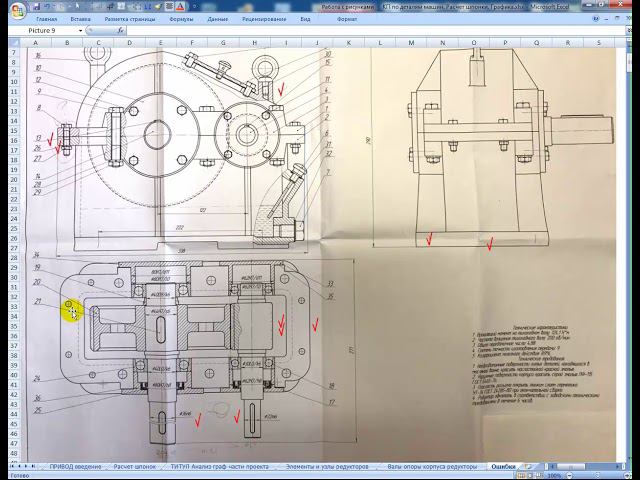Switch to Normal view in status bar
Viewport: 640px width, 480px height.
coord(521,476)
